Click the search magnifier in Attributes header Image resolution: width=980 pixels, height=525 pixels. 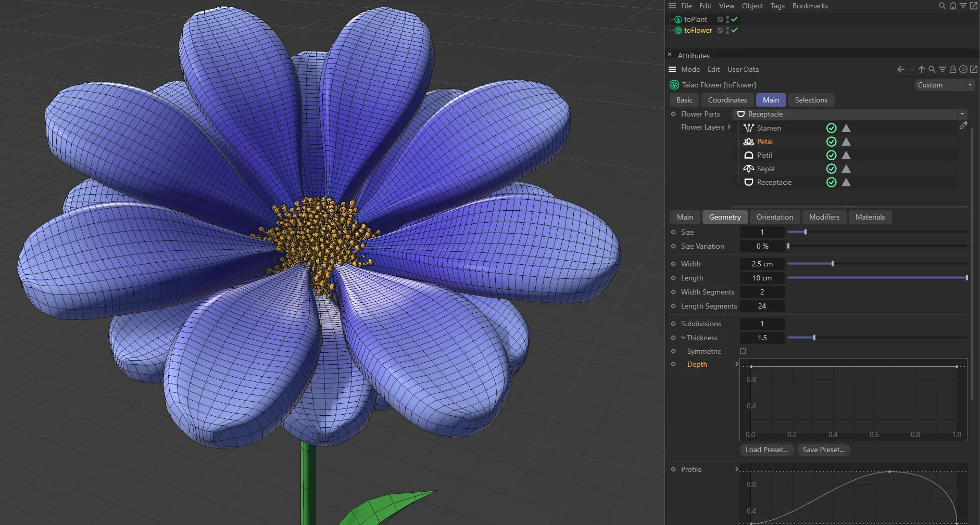pyautogui.click(x=932, y=69)
